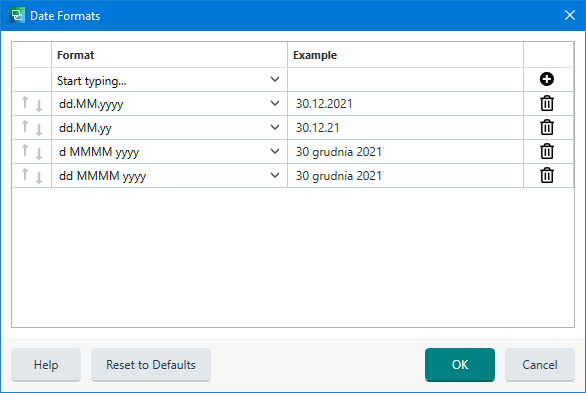Move dd.MM.yy row down
Viewport: 586px width, 393px height.
pyautogui.click(x=39, y=130)
